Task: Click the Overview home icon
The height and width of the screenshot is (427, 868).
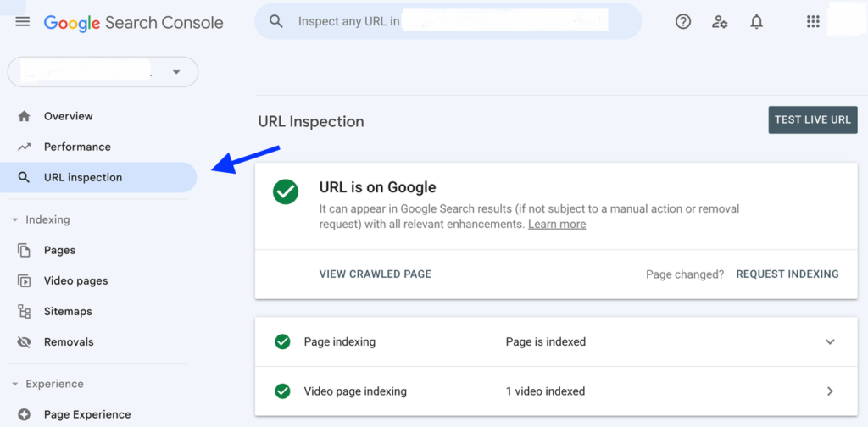Action: tap(24, 116)
